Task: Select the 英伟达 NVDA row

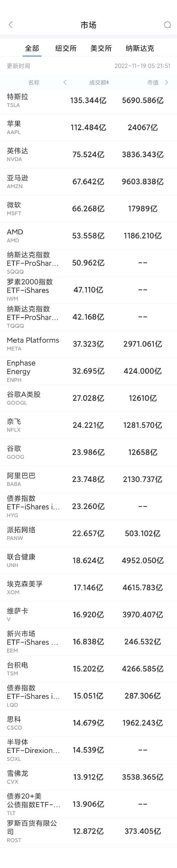Action: 88,154
